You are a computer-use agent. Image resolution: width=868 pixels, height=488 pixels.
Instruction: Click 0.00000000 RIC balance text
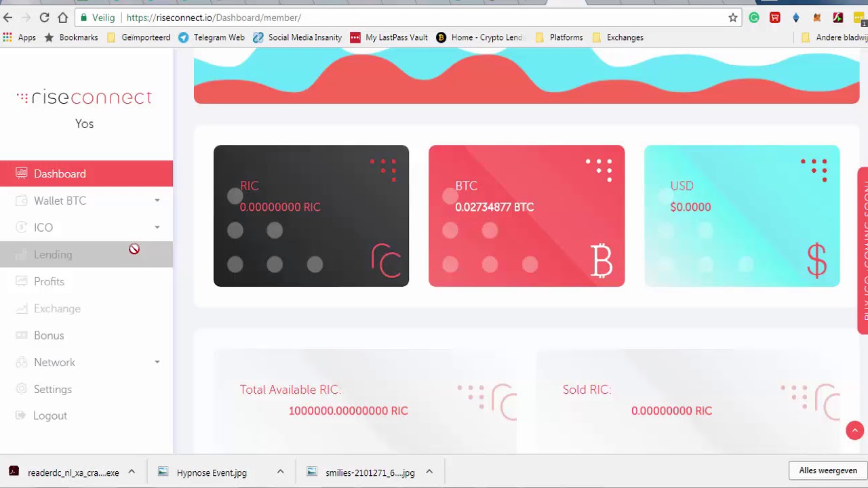(280, 207)
